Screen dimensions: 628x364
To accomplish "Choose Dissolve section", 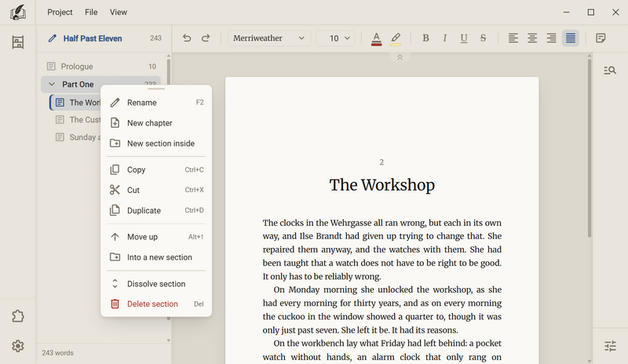I will tap(156, 284).
